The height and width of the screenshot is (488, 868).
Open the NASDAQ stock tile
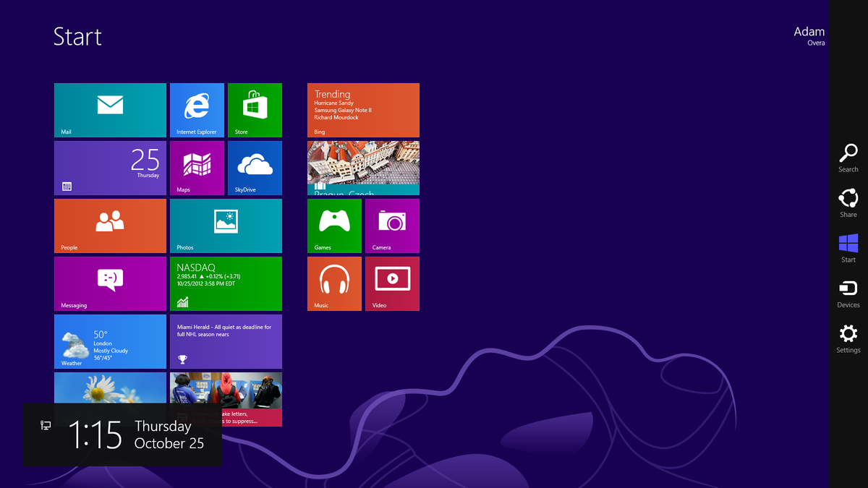226,283
